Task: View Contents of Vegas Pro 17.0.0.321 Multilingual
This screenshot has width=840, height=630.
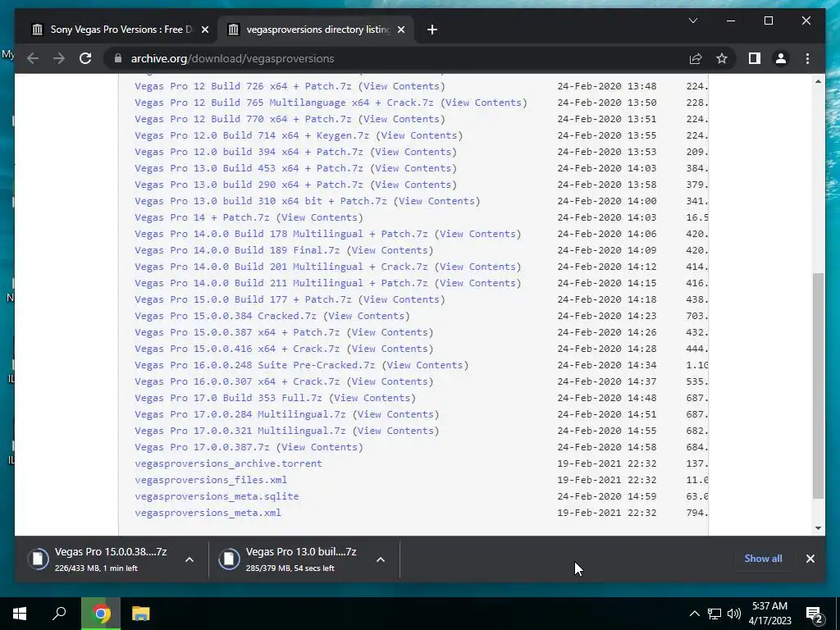Action: coord(396,431)
